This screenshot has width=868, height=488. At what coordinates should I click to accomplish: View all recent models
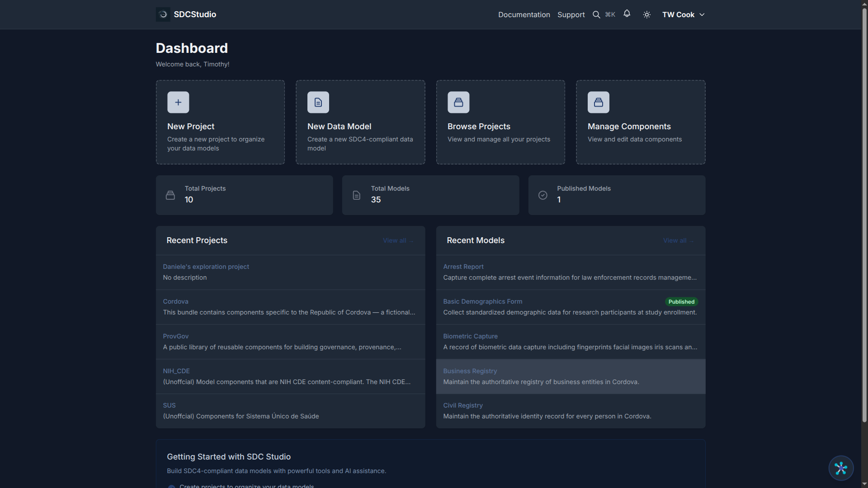tap(678, 240)
